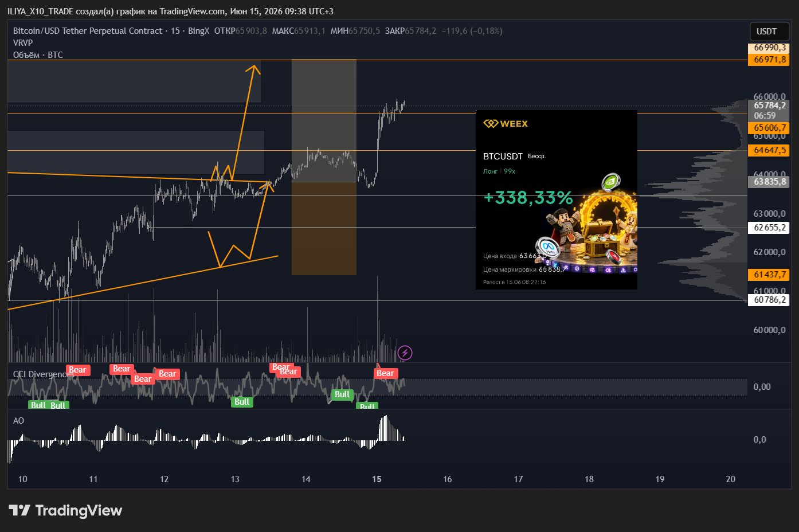Click the purple lightning bolt event icon

tap(405, 353)
